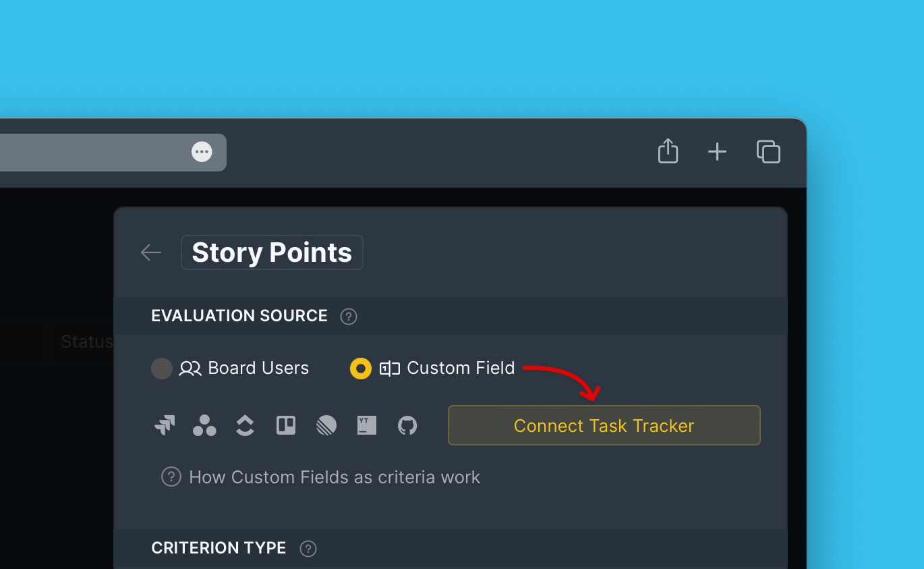924x569 pixels.
Task: Click the Evaluation Source help icon
Action: (x=349, y=316)
